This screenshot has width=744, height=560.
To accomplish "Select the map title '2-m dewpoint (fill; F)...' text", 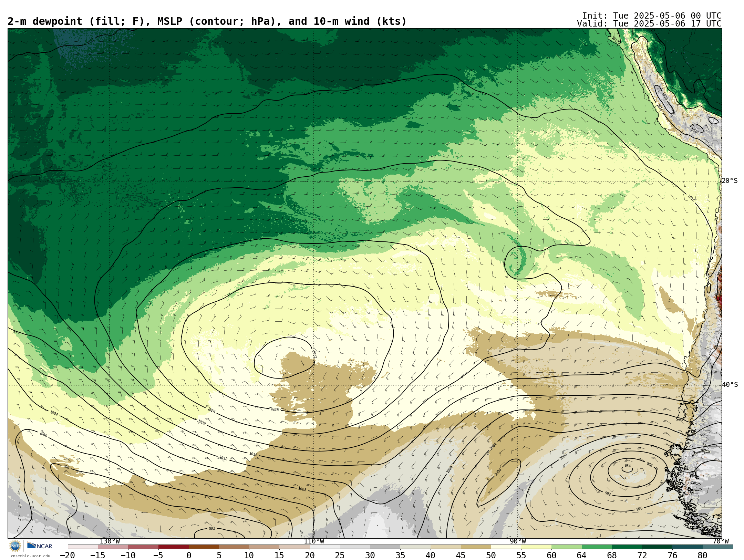I will 207,21.
